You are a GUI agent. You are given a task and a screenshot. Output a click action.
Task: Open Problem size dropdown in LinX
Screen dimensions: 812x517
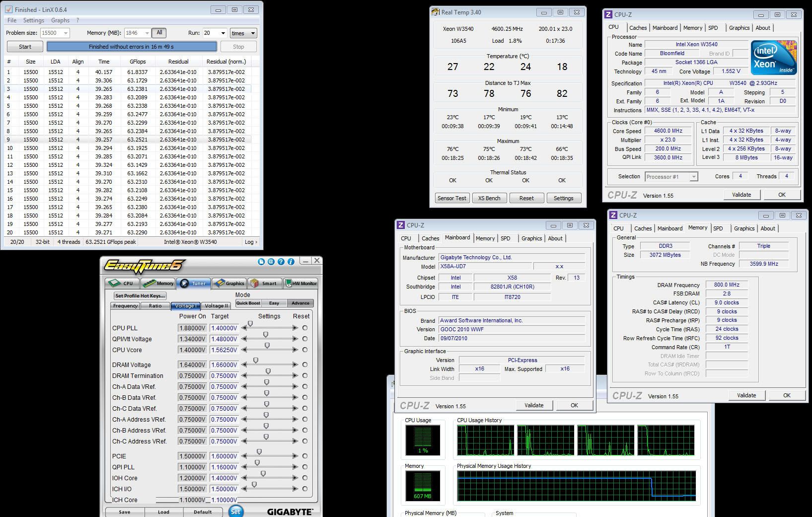[x=66, y=33]
